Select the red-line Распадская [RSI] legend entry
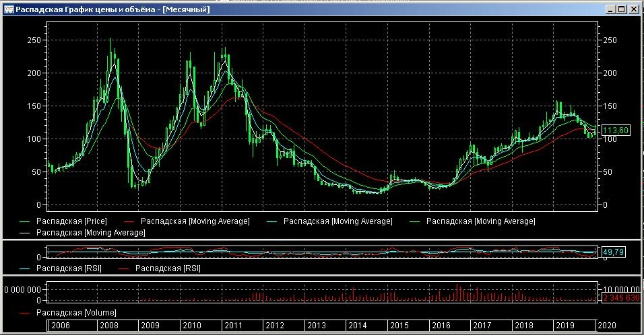644x335 pixels. click(160, 268)
